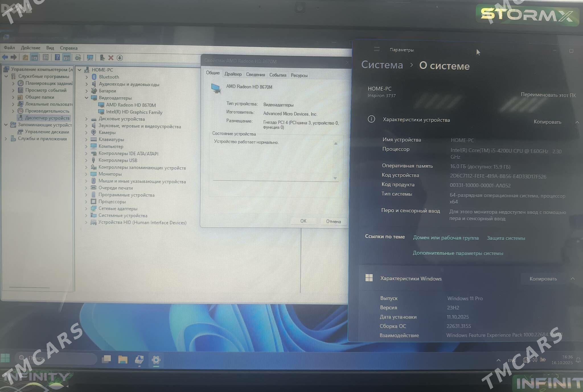Click the device status scrollbar down arrow
The width and height of the screenshot is (583, 392).
click(x=335, y=178)
